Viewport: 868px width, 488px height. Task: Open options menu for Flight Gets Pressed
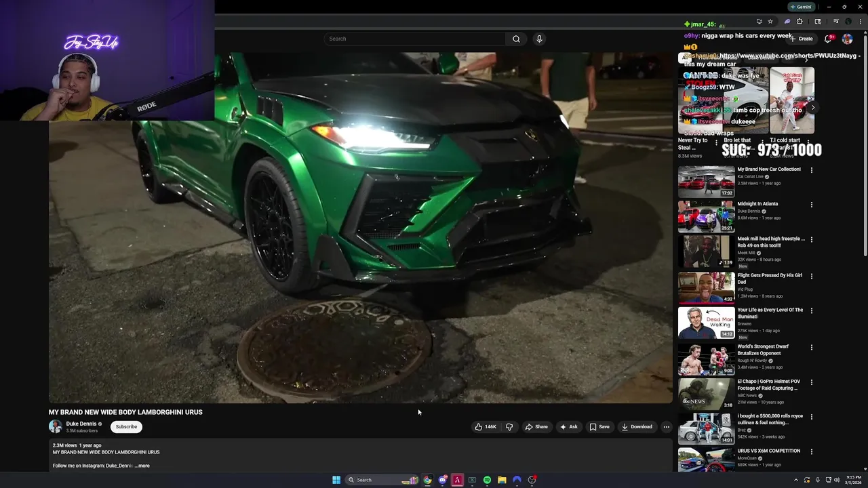(811, 276)
